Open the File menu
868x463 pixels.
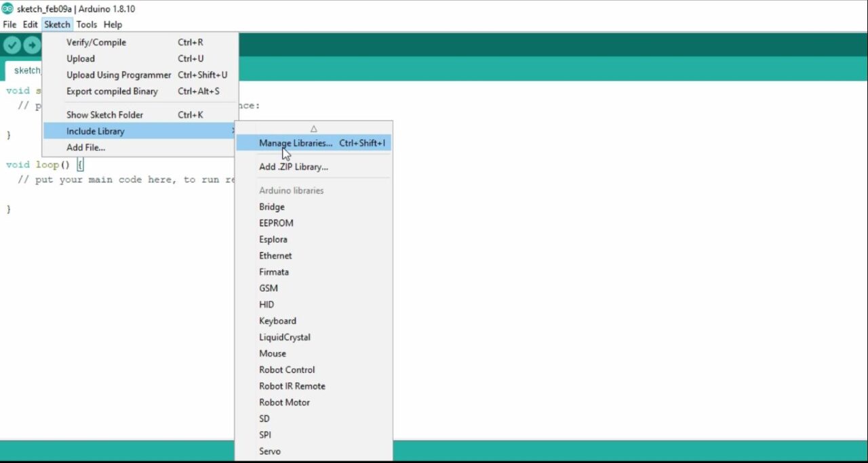pyautogui.click(x=9, y=24)
